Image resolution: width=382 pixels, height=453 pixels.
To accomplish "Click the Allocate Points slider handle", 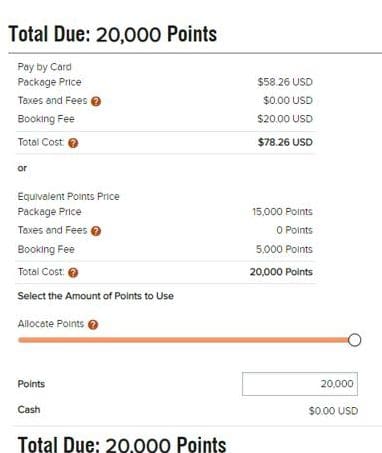I will point(354,340).
